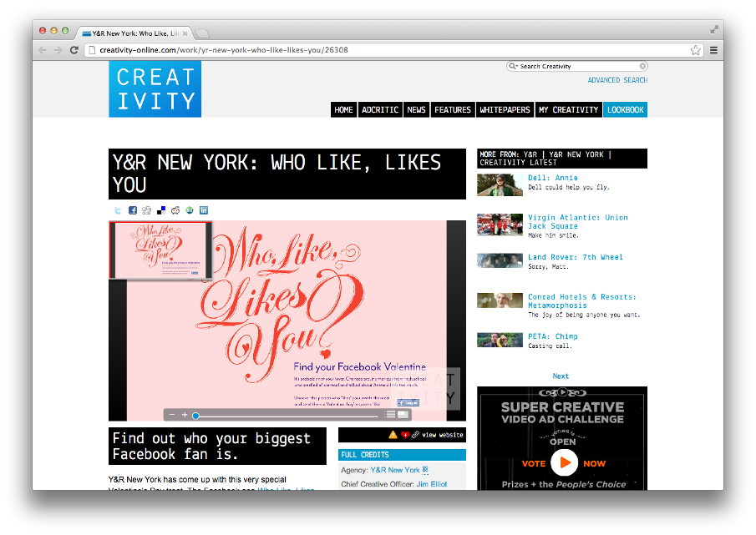Open the Chrome hamburger menu

713,50
